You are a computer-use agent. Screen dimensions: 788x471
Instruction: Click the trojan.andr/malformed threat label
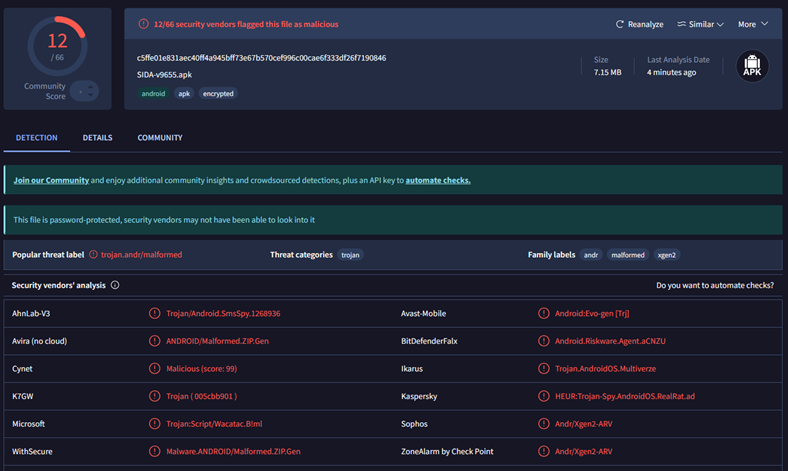141,255
